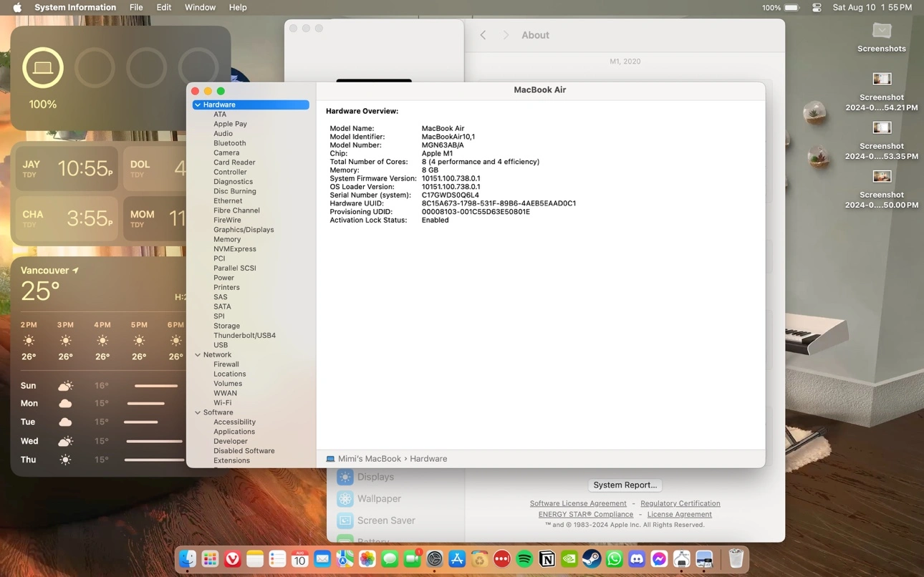
Task: Open the Vancouver weather widget
Action: click(99, 367)
